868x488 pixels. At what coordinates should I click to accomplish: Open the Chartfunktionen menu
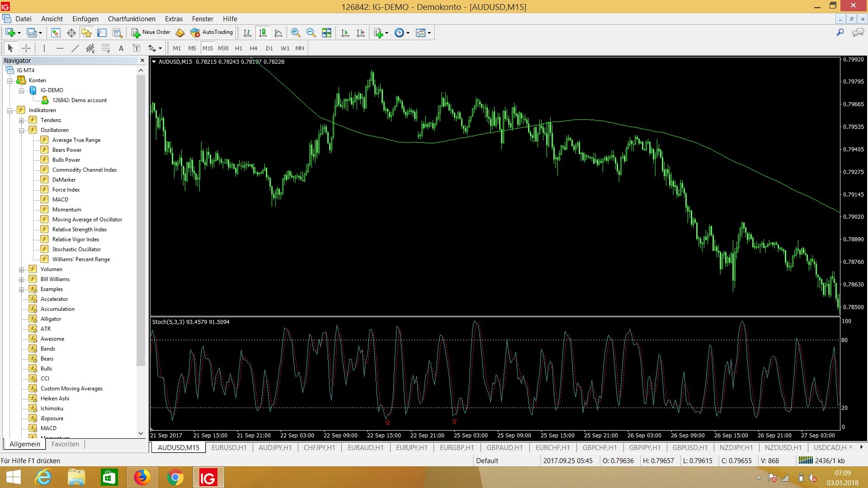[132, 19]
